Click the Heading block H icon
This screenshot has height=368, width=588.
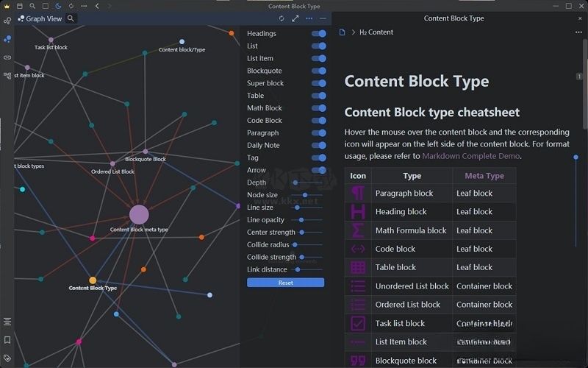358,211
